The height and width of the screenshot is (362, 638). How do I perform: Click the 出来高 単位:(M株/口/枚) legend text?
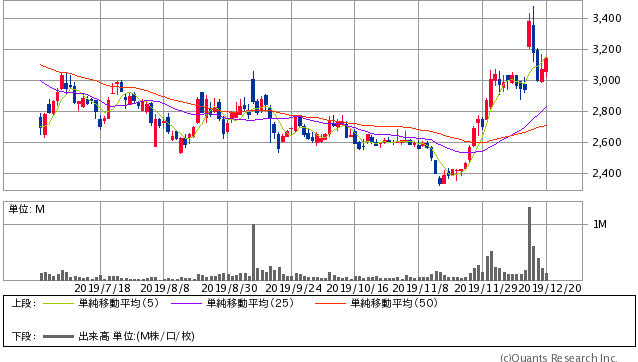point(136,336)
